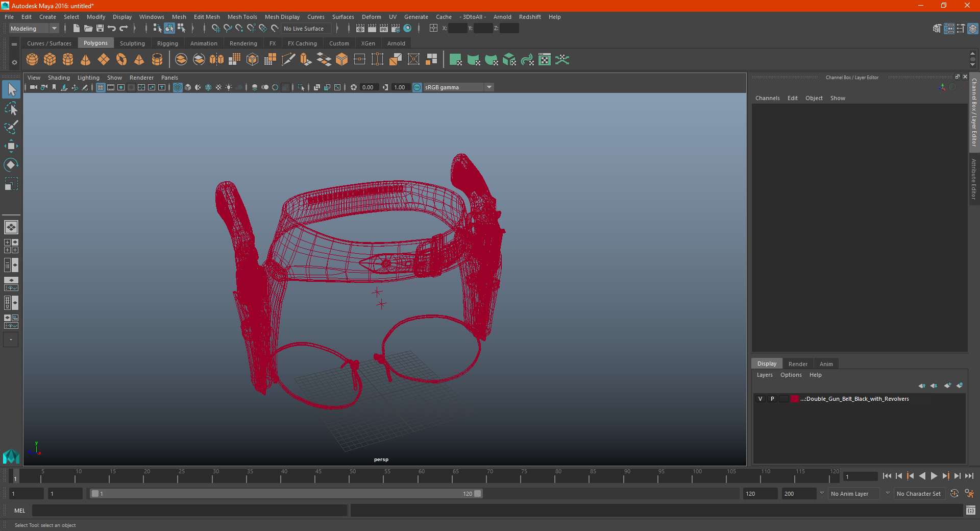Toggle smooth shade all in viewport toolbar

pos(188,87)
